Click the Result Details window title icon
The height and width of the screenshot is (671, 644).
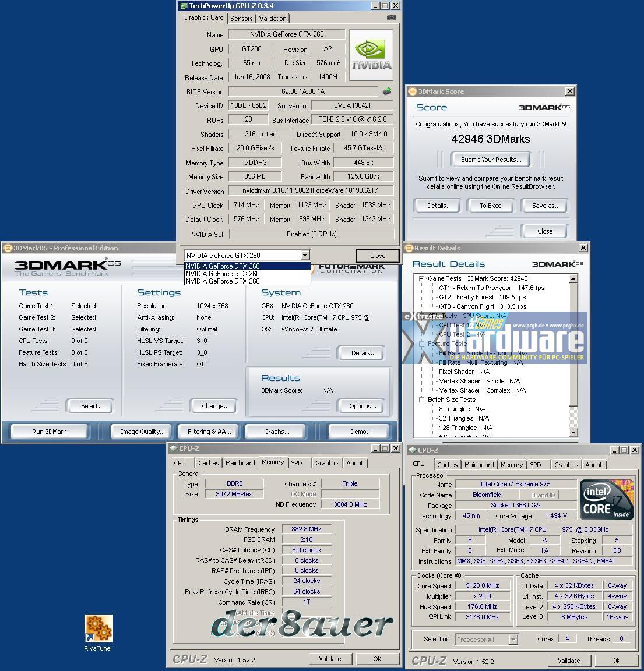coord(409,248)
